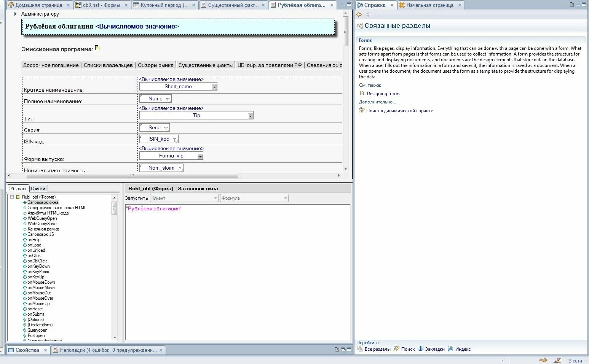Open the Tip field dropdown arrow

pyautogui.click(x=250, y=116)
